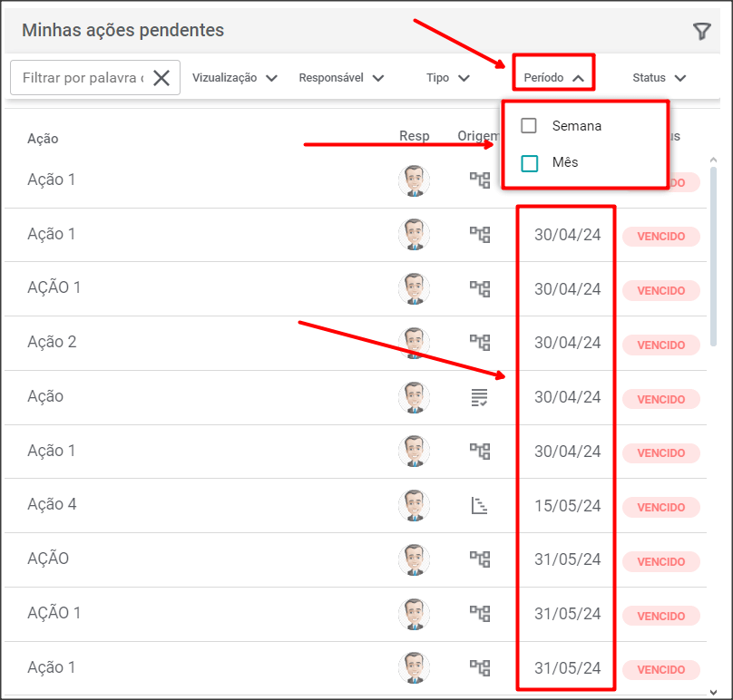Viewport: 733px width, 700px height.
Task: Click the checklist origin icon for Ação
Action: click(479, 397)
